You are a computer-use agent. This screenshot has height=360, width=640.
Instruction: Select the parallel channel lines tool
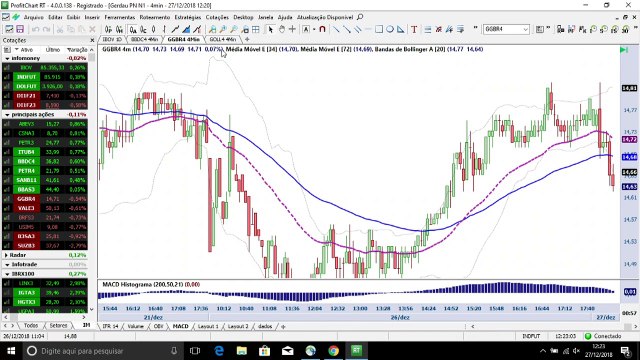[358, 29]
